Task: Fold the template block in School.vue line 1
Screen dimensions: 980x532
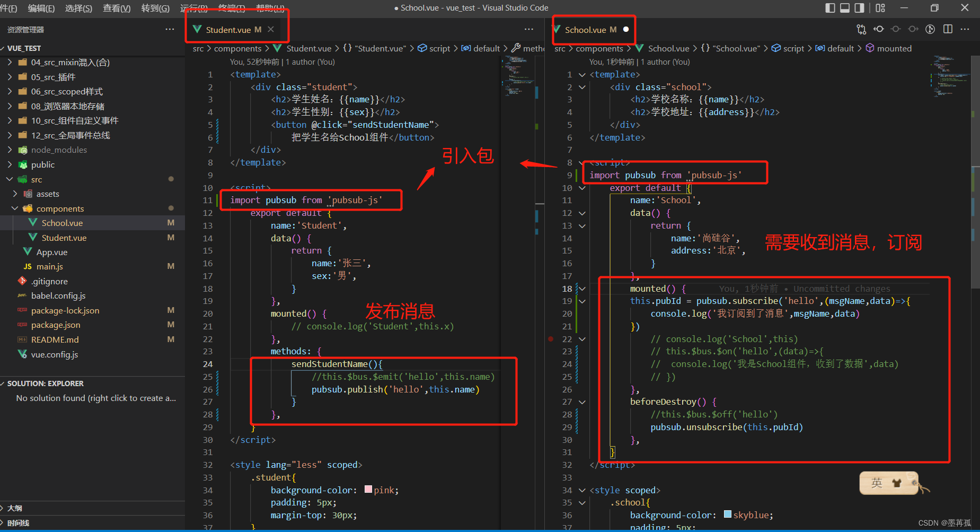Action: tap(582, 75)
